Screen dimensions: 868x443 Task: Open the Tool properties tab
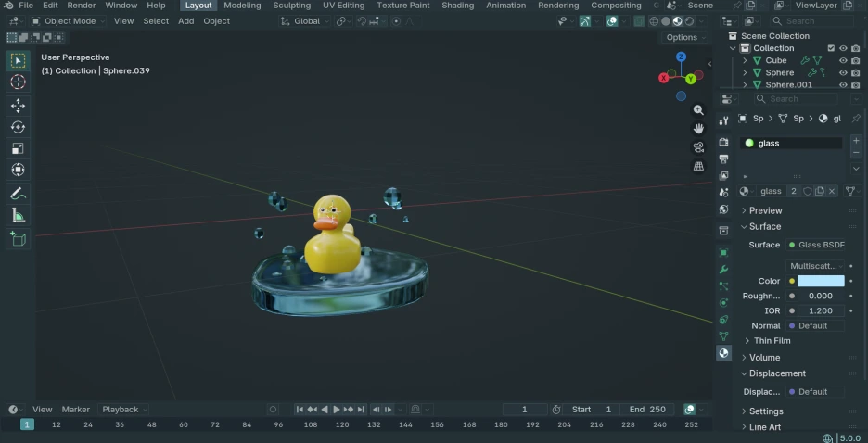click(x=723, y=120)
